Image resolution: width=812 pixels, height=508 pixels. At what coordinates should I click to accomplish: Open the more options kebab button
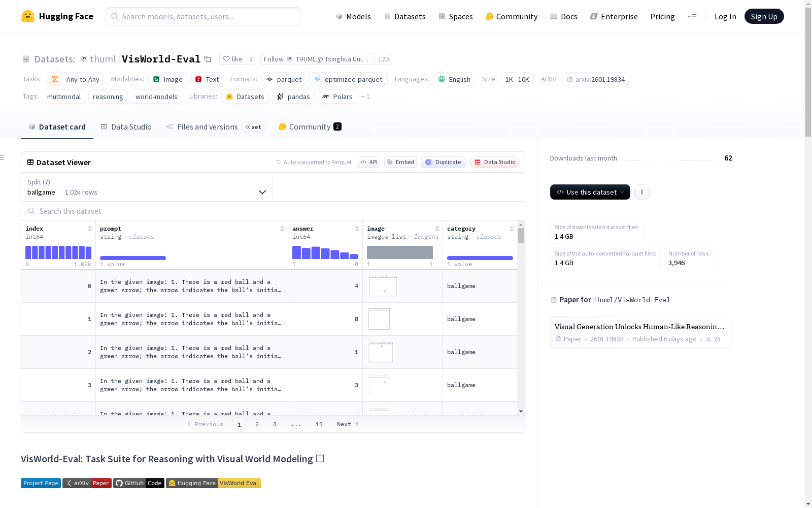click(x=642, y=192)
